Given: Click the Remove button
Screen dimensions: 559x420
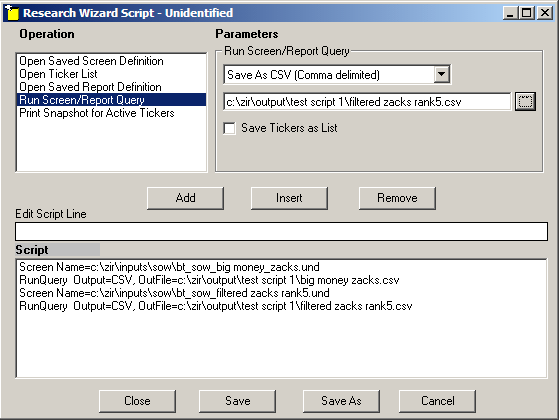Looking at the screenshot, I should [397, 198].
